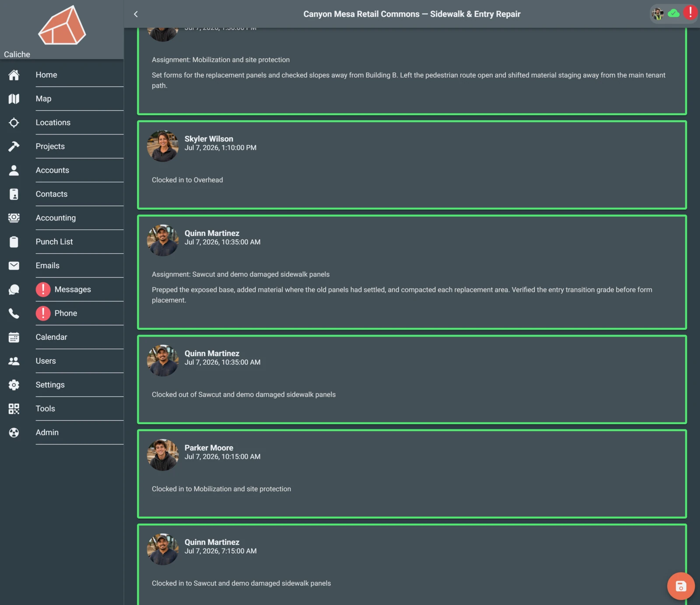This screenshot has height=605, width=700.
Task: Click the 'Clocked in to Overhead' entry text
Action: coord(187,180)
